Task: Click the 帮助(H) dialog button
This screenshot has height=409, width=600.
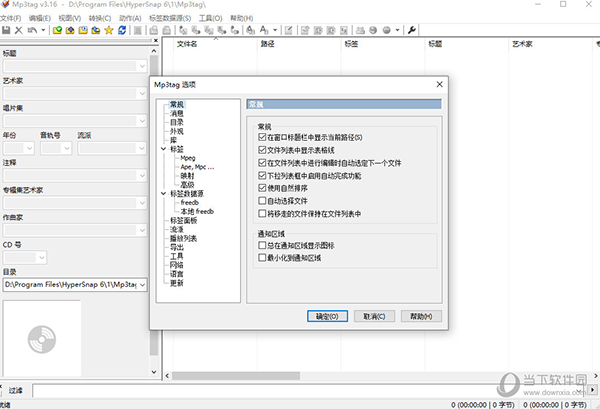Action: coord(421,316)
